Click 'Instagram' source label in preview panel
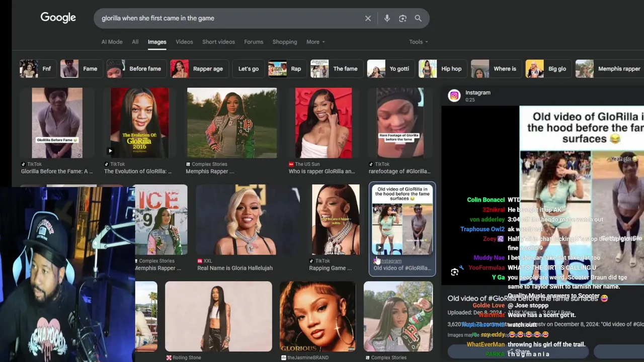 pos(478,93)
